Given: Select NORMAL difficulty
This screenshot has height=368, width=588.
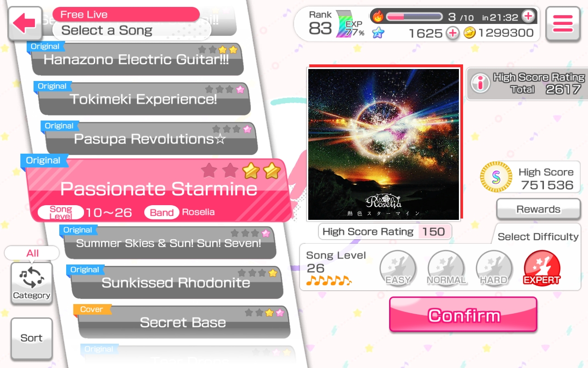Looking at the screenshot, I should 446,269.
